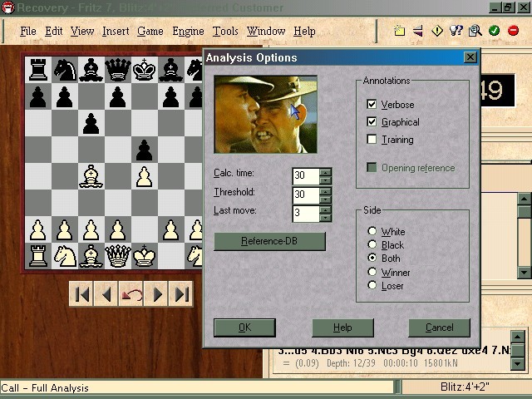532x399 pixels.
Task: Select the Black side radio button
Action: pos(372,244)
